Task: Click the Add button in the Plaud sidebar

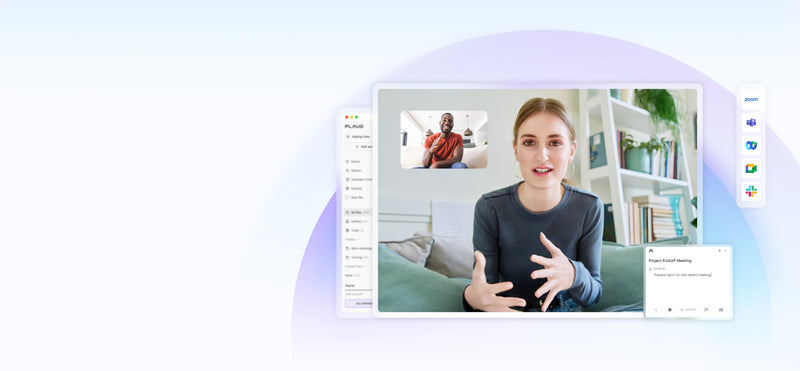Action: 360,146
